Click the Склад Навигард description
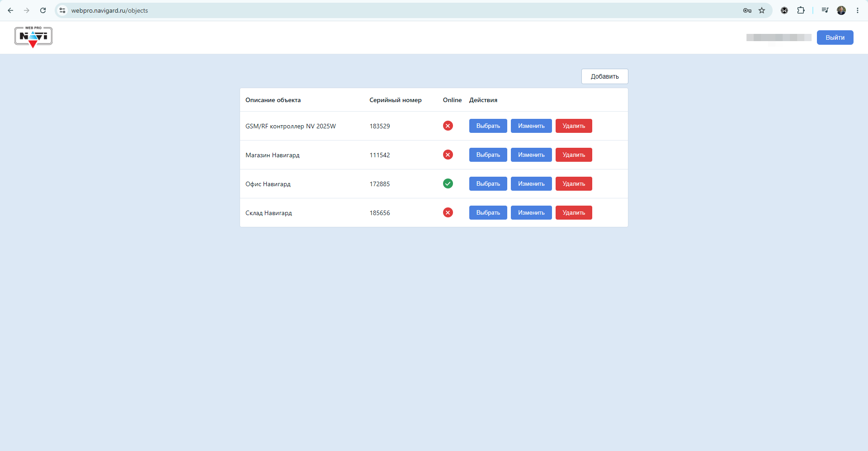 (269, 213)
